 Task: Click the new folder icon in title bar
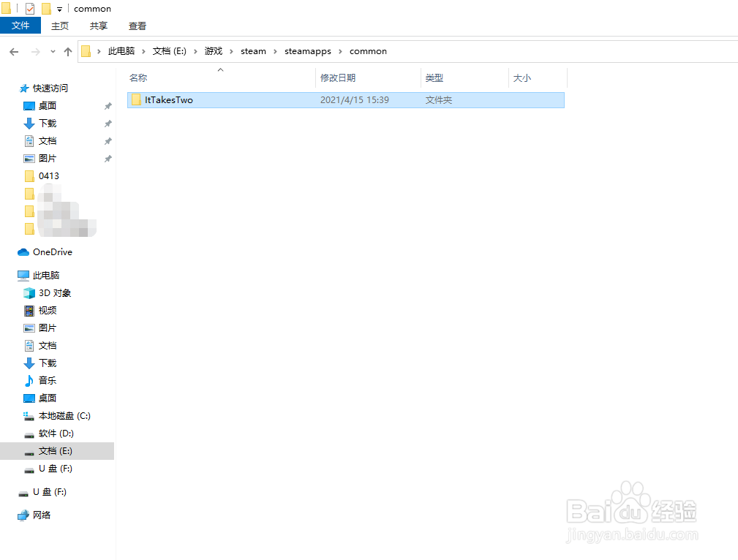[46, 9]
